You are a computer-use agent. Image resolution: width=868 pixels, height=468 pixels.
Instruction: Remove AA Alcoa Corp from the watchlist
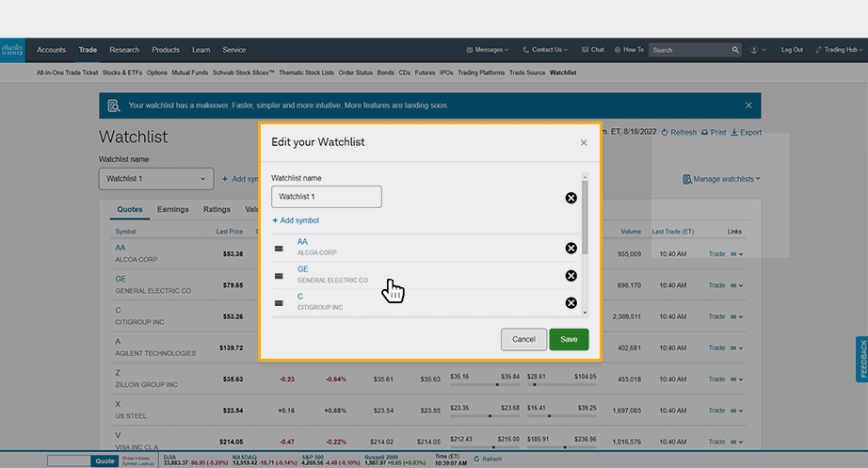click(571, 249)
